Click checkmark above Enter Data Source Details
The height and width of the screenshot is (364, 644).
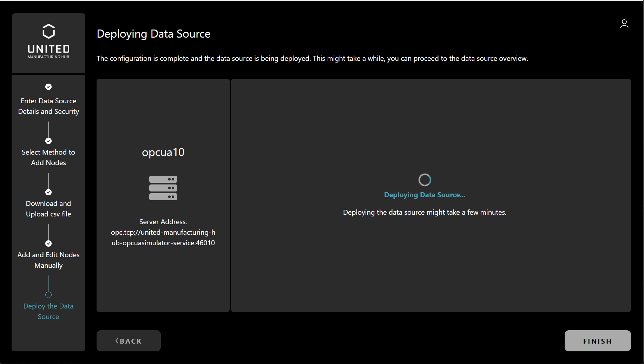48,87
